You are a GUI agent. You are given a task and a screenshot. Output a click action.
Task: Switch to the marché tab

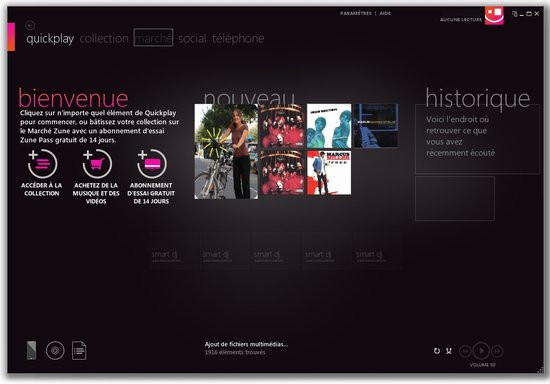click(153, 38)
